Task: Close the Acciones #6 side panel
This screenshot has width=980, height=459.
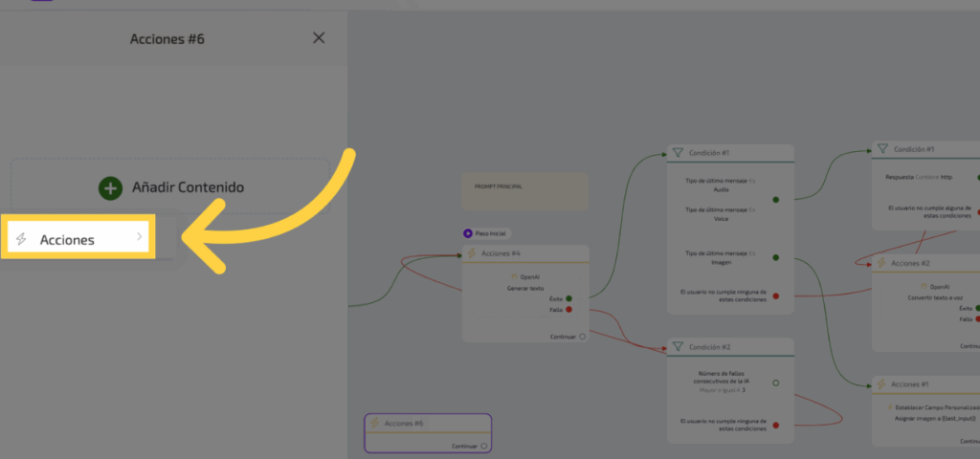Action: point(319,38)
